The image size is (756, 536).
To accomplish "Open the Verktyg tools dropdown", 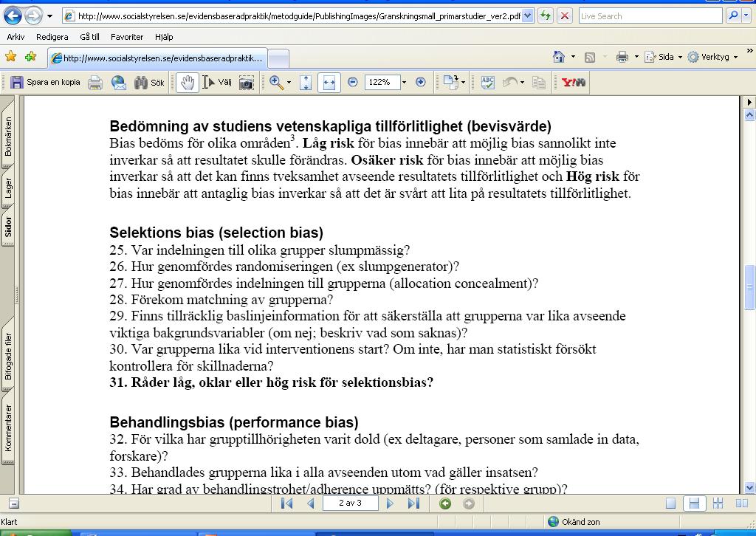I will 712,57.
